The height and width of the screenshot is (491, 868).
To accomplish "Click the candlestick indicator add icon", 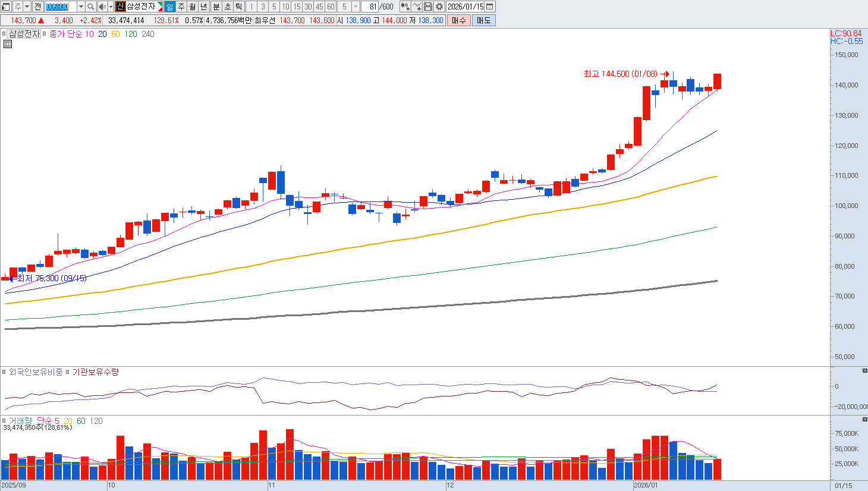I will coord(405,7).
